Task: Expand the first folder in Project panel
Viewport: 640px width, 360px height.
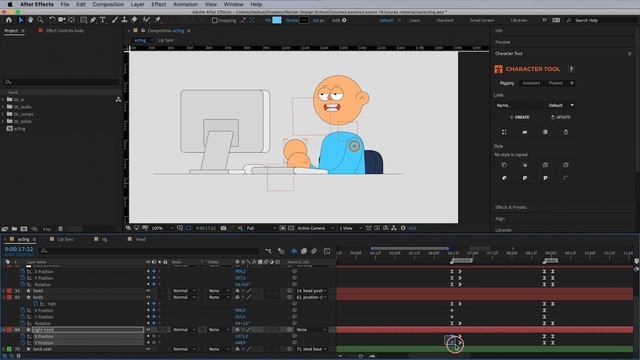Action: [3, 100]
